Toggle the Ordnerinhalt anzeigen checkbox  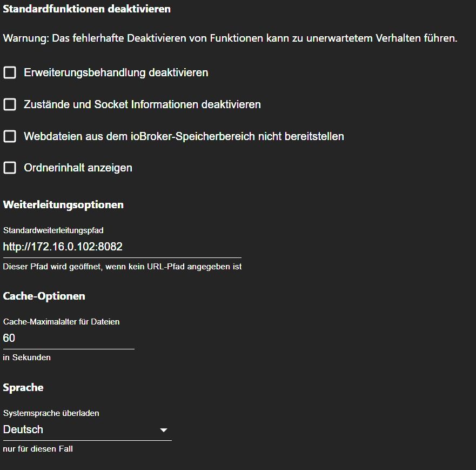click(10, 168)
